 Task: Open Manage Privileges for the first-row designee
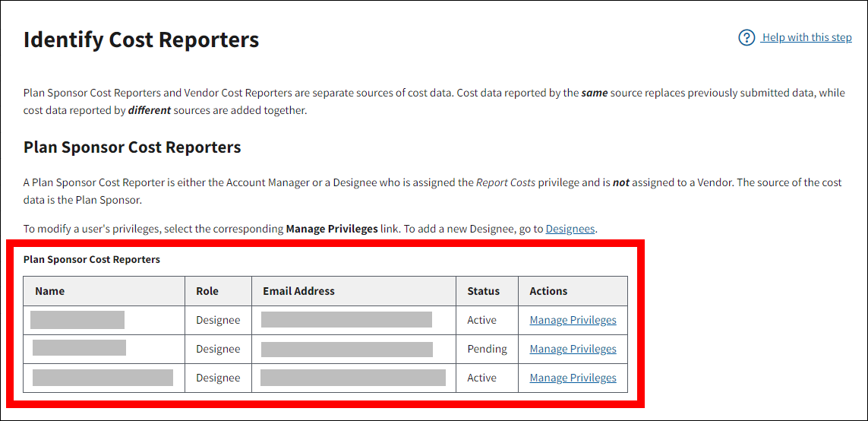point(573,321)
